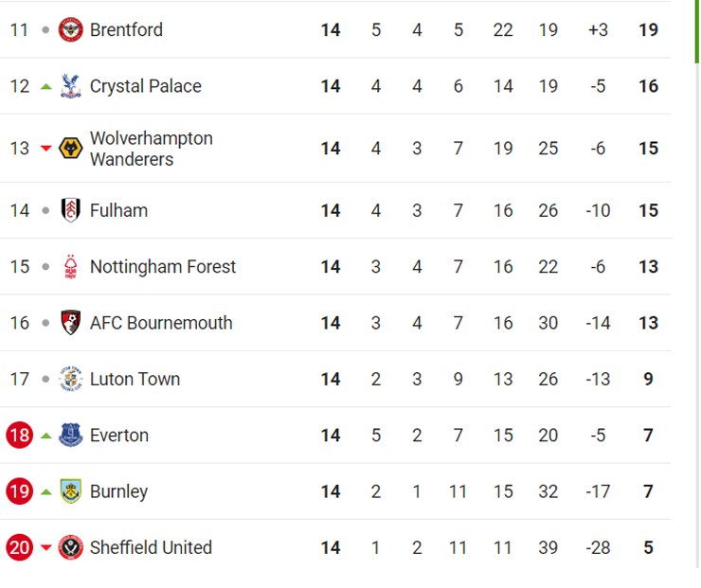Click the Fulham club badge

coord(71,210)
